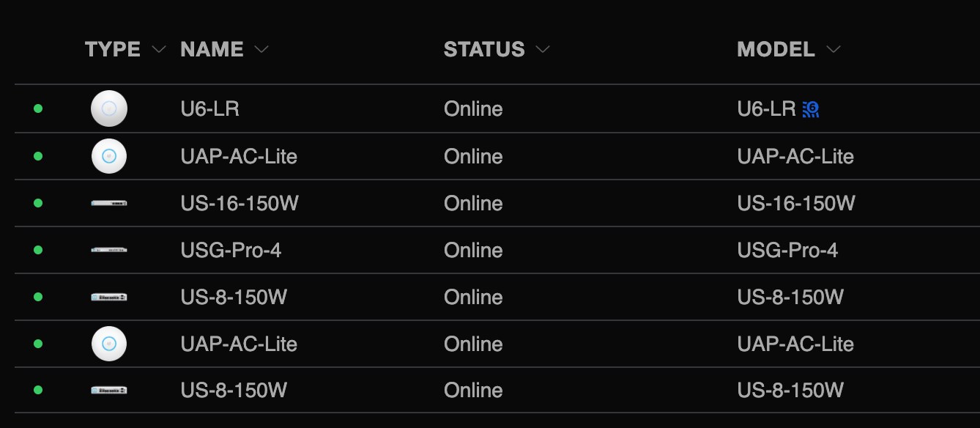
Task: Click the MODEL column header label
Action: [x=776, y=49]
